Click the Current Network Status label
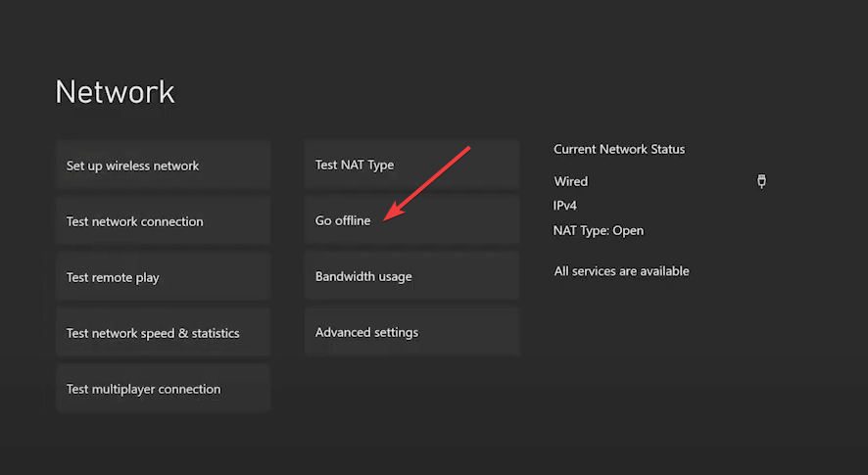The width and height of the screenshot is (868, 475). pos(619,149)
